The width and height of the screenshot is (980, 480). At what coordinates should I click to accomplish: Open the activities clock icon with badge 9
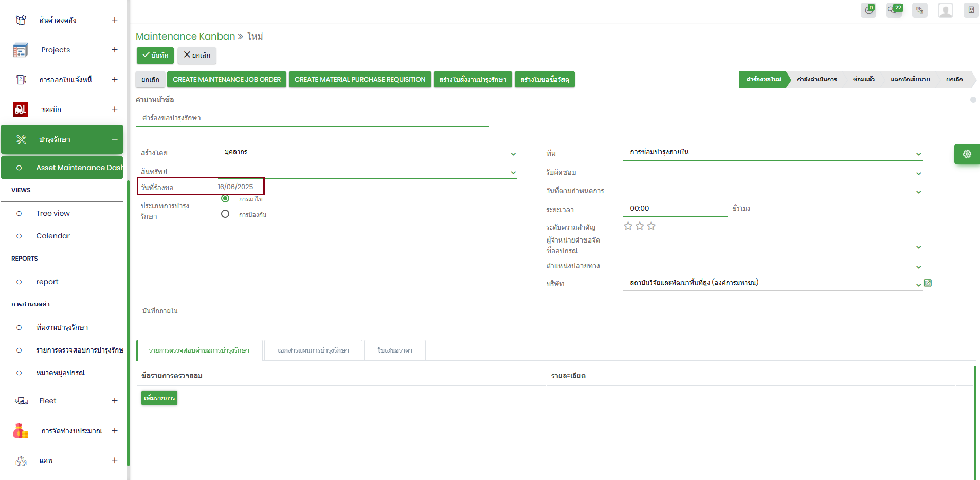(868, 10)
